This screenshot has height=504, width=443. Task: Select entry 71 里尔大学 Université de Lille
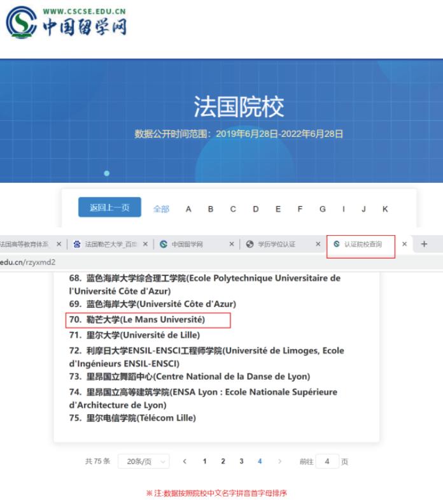(134, 335)
